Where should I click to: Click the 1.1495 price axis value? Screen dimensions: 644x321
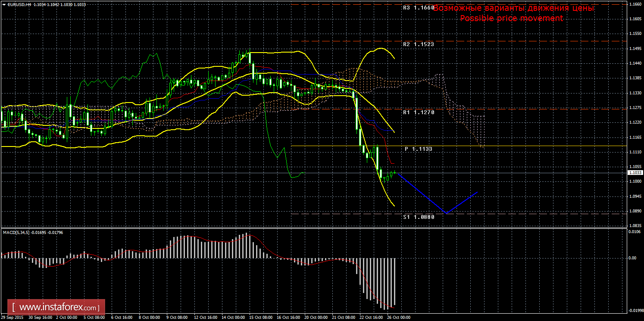(x=634, y=49)
